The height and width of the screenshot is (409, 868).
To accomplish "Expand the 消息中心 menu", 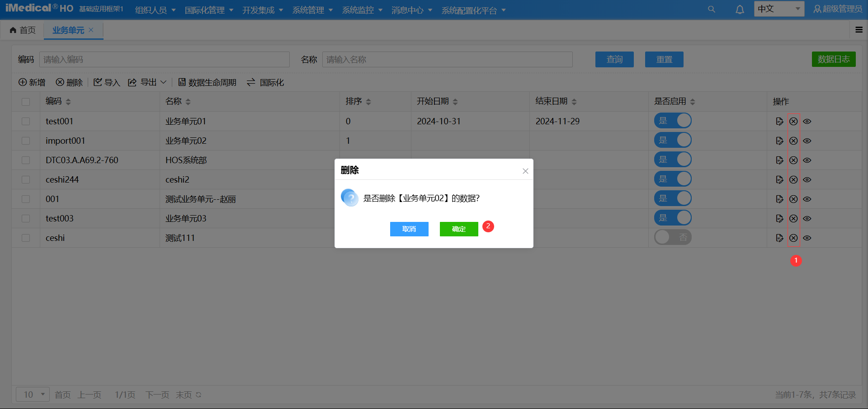I will click(x=412, y=10).
